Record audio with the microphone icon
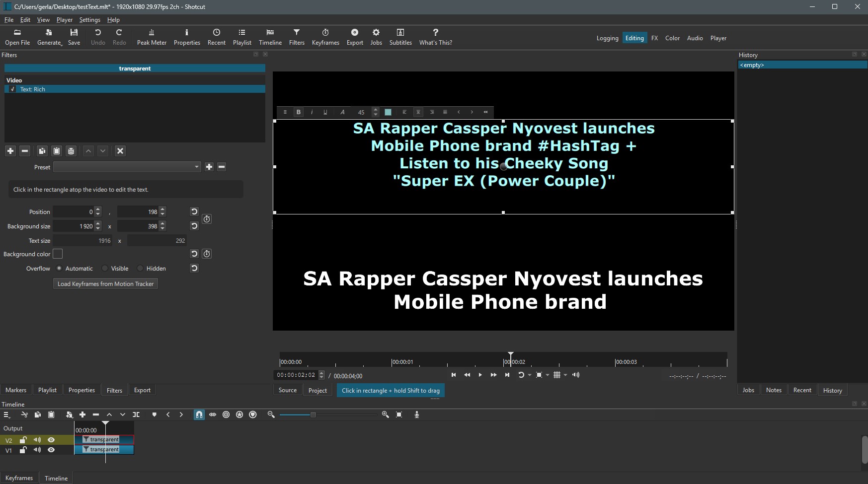 [417, 415]
